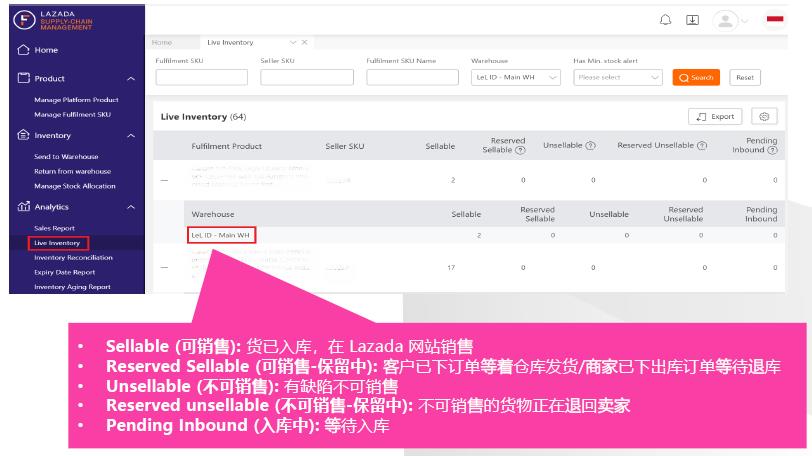The width and height of the screenshot is (812, 456).
Task: Click the Warehouse sub-table column header
Action: [x=213, y=214]
